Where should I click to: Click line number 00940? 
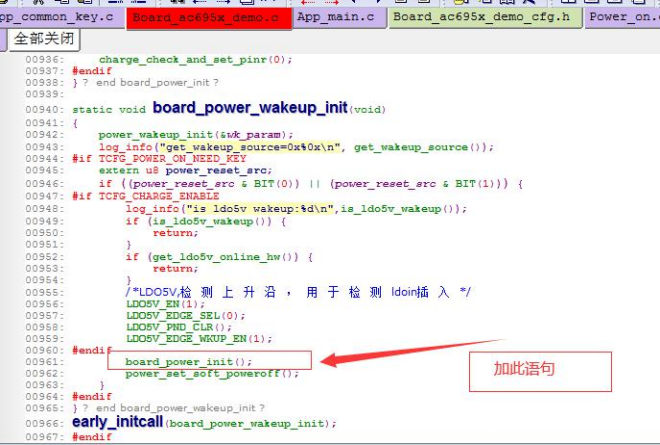click(45, 110)
